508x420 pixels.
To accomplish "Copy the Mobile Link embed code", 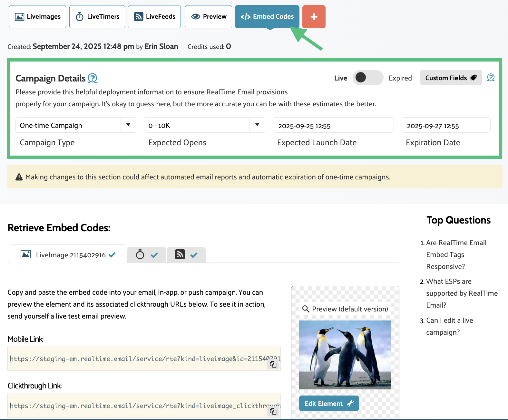I will tap(273, 365).
